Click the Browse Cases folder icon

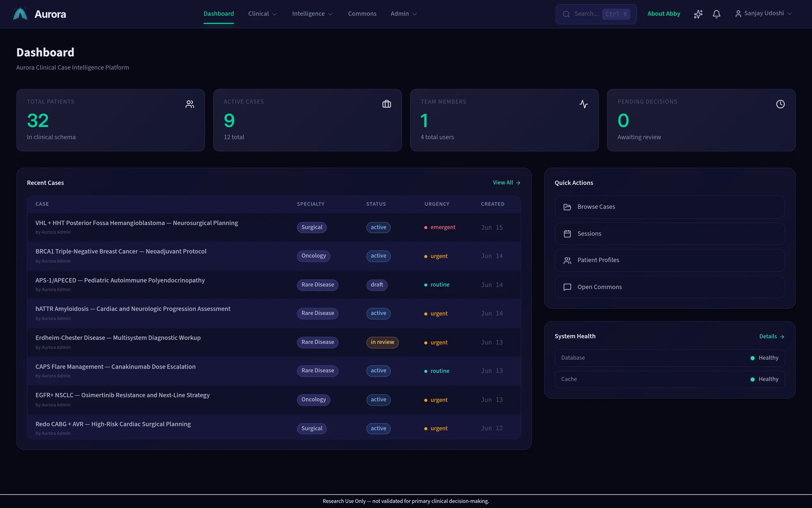(x=567, y=207)
